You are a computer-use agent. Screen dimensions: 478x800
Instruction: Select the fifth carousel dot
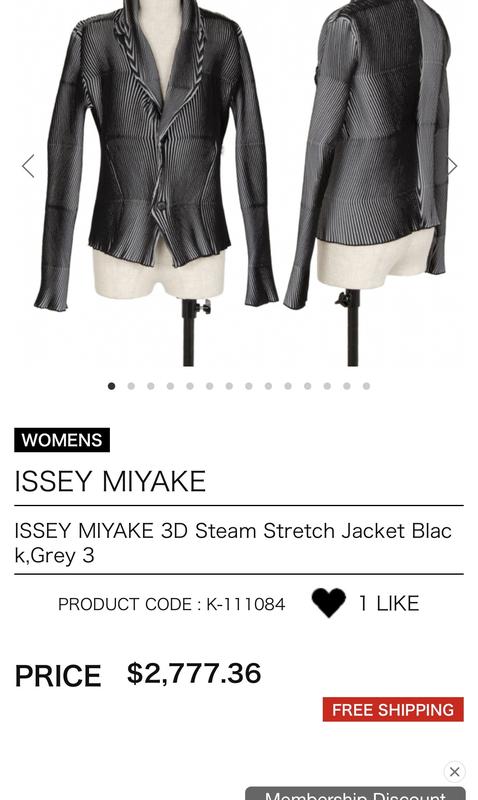pyautogui.click(x=190, y=386)
